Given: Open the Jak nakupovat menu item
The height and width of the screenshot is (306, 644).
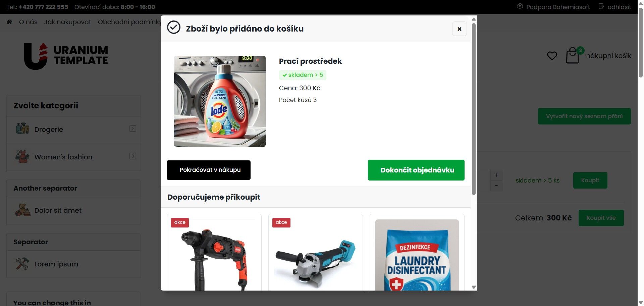Looking at the screenshot, I should [67, 22].
